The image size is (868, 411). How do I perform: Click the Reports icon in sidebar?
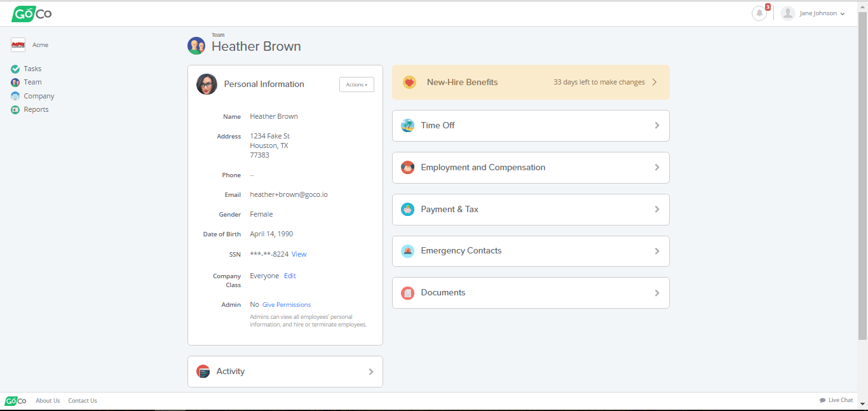pyautogui.click(x=15, y=110)
